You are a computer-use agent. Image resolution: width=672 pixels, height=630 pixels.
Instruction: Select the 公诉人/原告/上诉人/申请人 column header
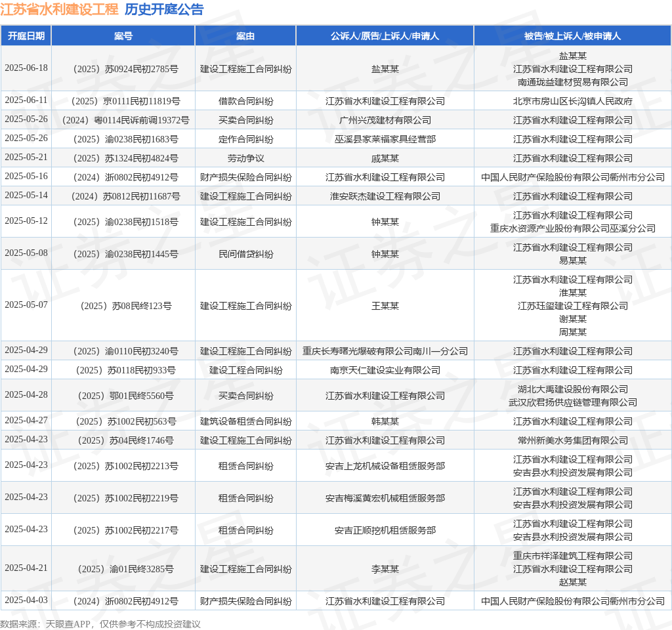385,36
